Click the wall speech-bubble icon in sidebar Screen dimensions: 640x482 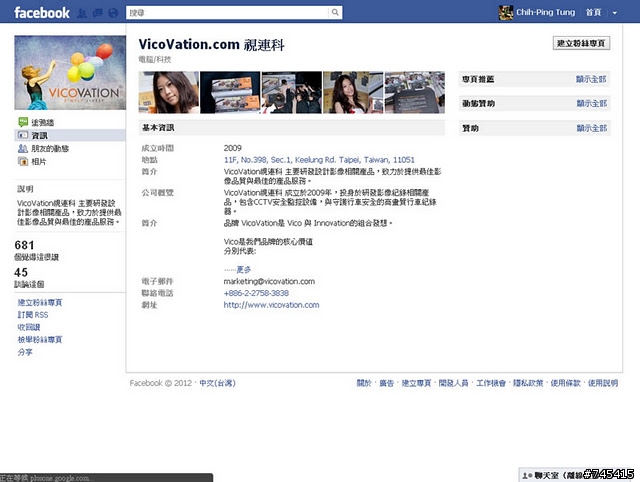click(x=23, y=122)
